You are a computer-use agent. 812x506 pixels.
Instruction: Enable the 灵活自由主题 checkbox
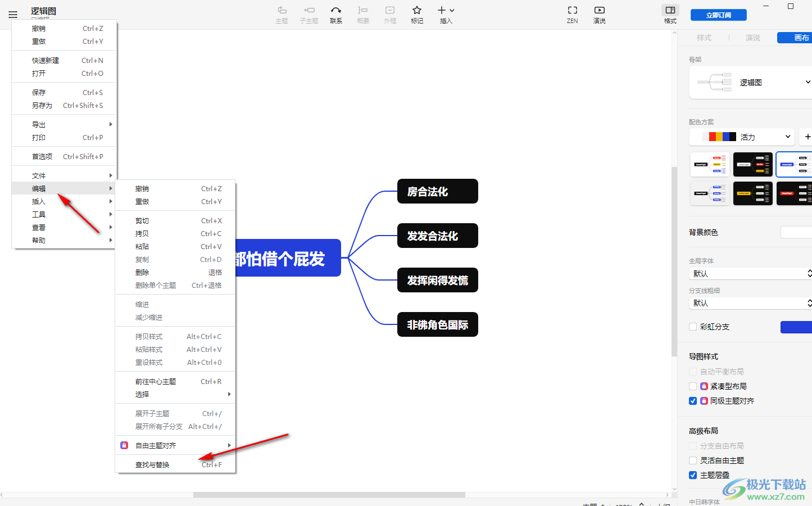693,460
